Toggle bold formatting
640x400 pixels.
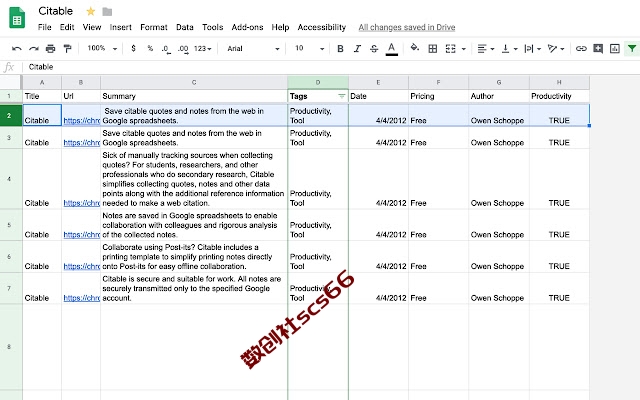340,49
